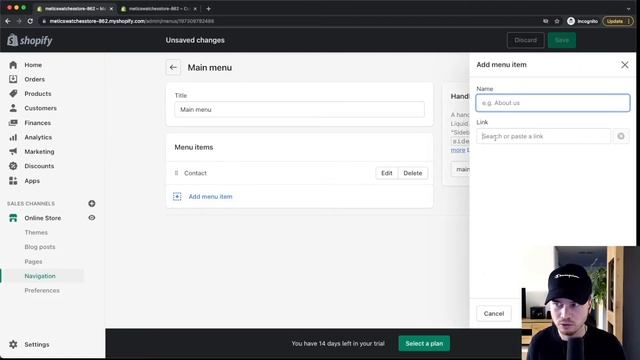The image size is (640, 360).
Task: Go to Products in sidebar
Action: coord(38,93)
